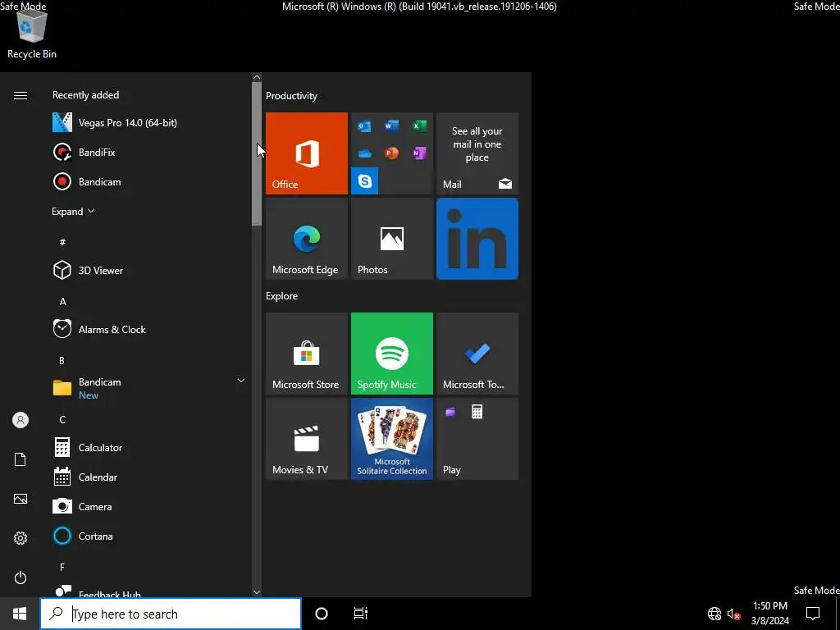Launch Cortana from the app list
The image size is (840, 630).
click(148, 536)
